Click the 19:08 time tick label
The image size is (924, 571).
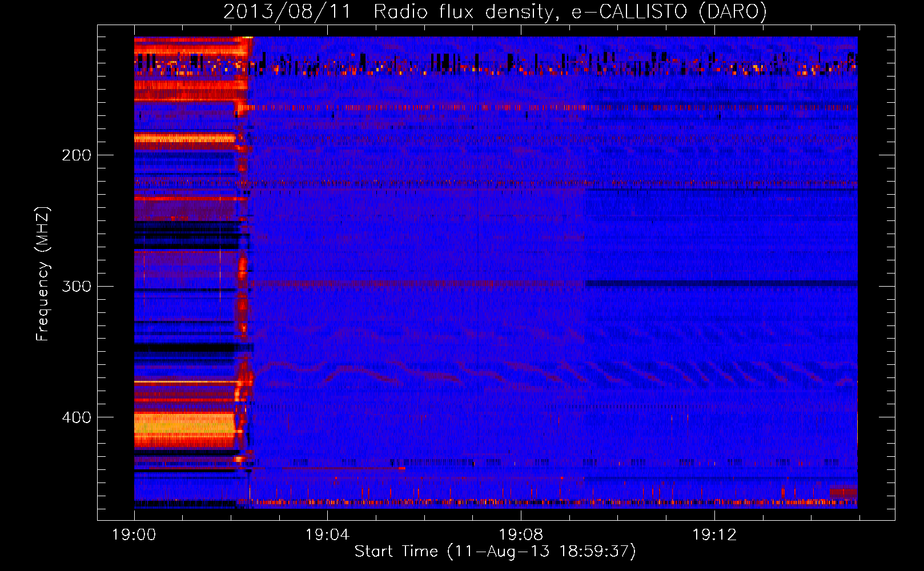pos(521,535)
